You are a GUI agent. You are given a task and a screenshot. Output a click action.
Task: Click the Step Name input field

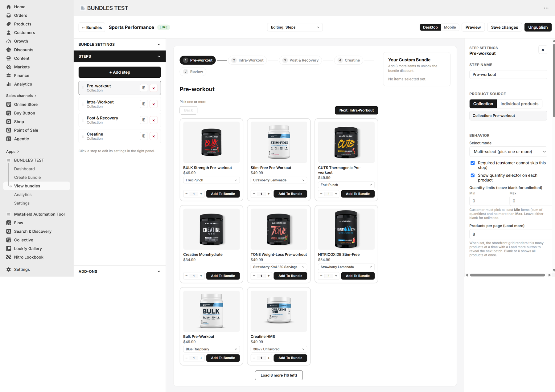[508, 75]
